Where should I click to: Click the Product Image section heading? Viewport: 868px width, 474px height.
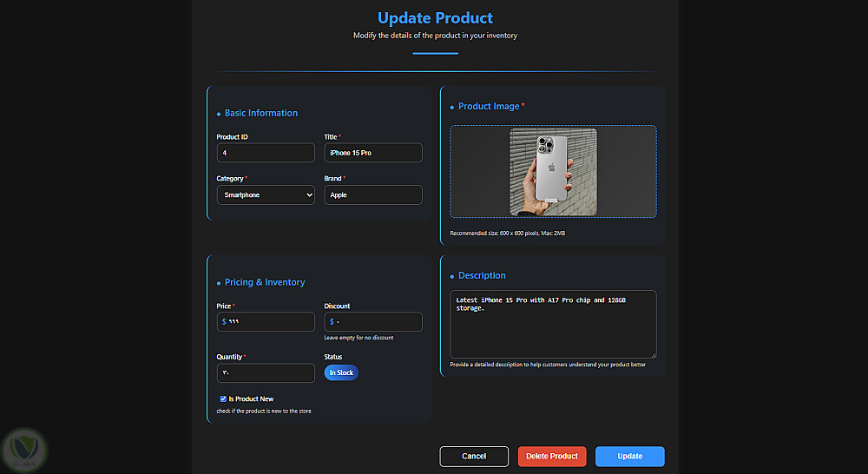(x=489, y=106)
